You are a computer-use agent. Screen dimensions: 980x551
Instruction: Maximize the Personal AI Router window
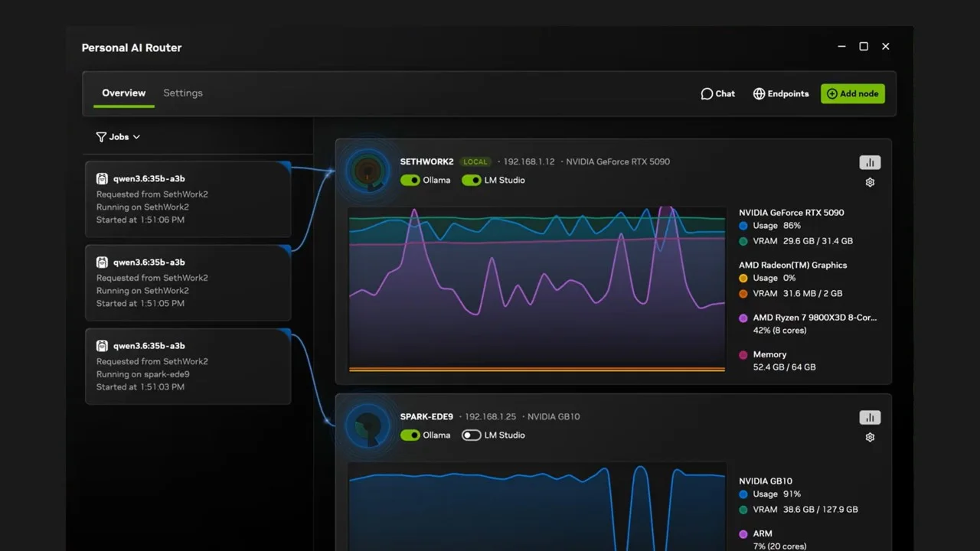[x=864, y=47]
